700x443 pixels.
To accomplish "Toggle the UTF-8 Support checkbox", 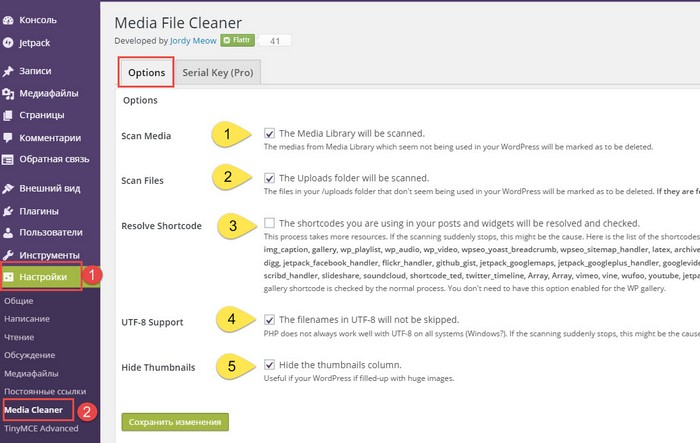I will pyautogui.click(x=269, y=320).
